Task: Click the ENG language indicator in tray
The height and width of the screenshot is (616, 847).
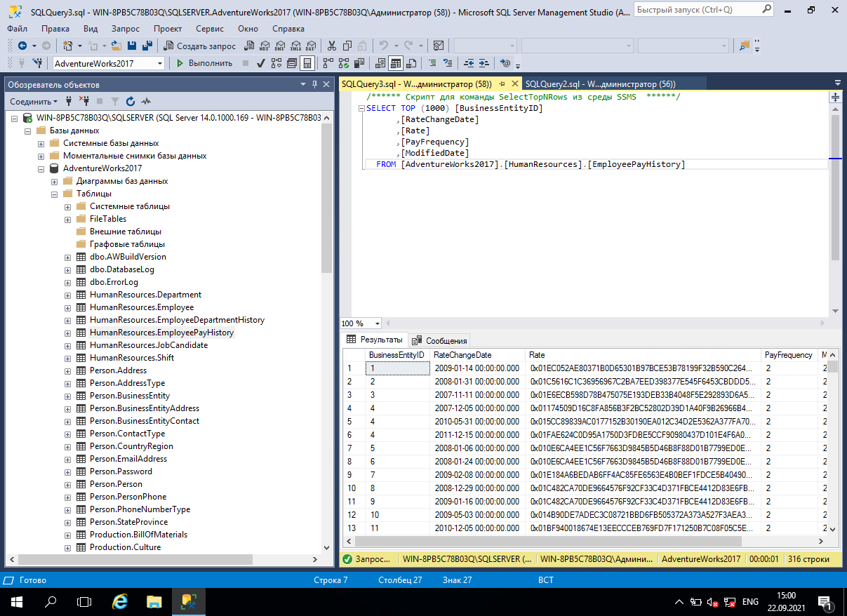Action: click(x=750, y=602)
